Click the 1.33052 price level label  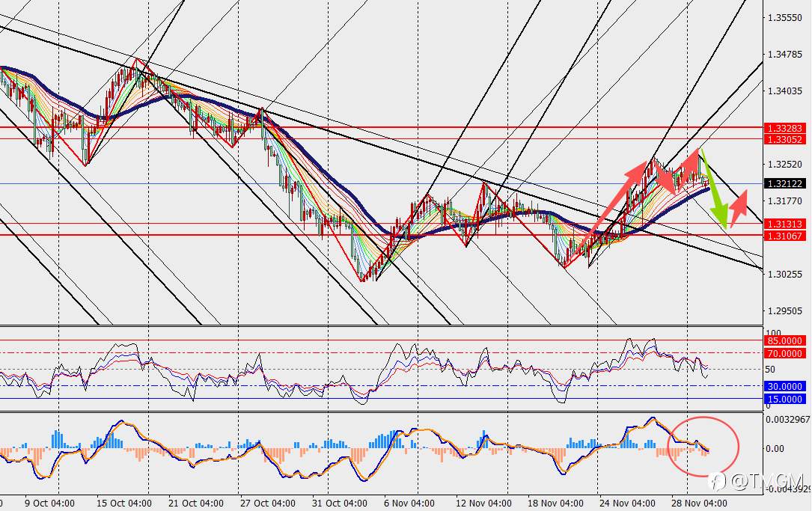(784, 139)
